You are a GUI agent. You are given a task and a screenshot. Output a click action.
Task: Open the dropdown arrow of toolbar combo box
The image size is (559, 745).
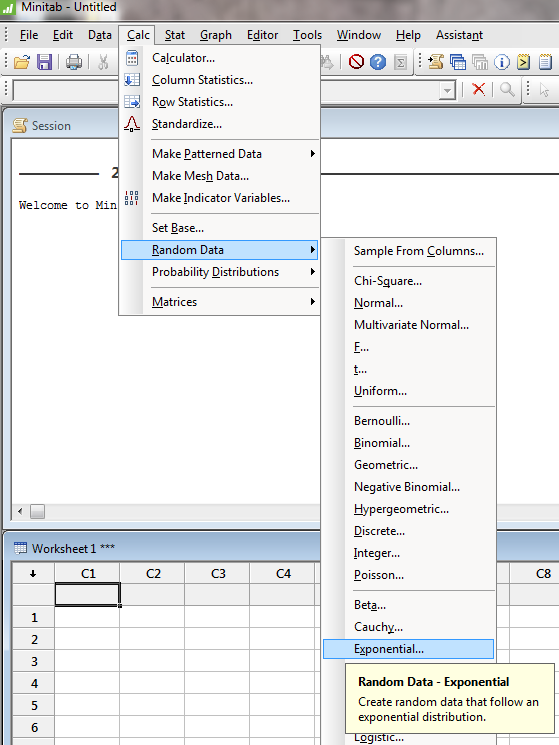click(447, 90)
